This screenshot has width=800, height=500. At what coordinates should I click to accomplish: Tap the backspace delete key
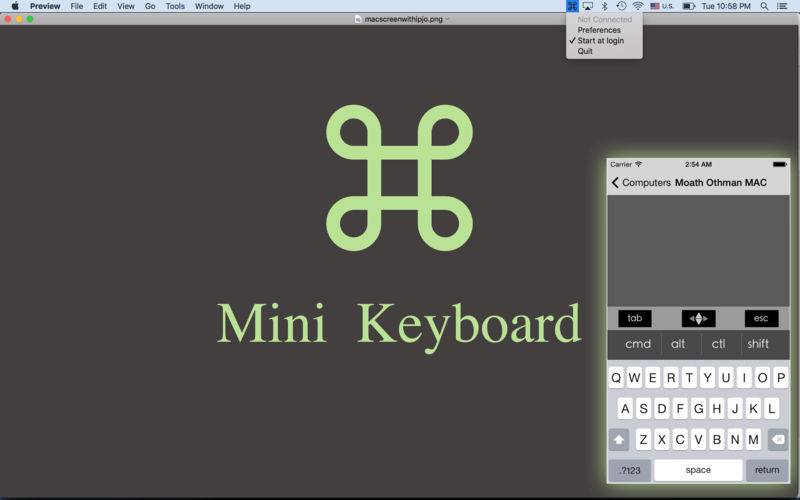tap(777, 439)
